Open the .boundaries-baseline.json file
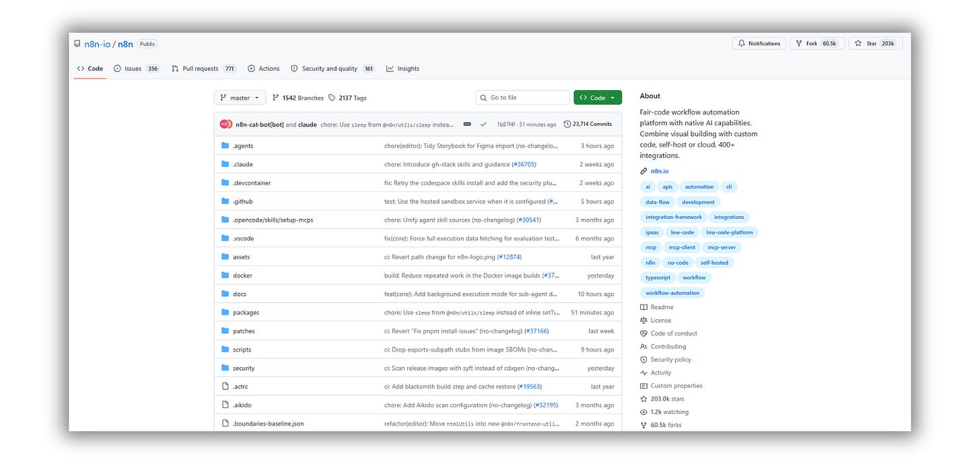 (x=269, y=424)
